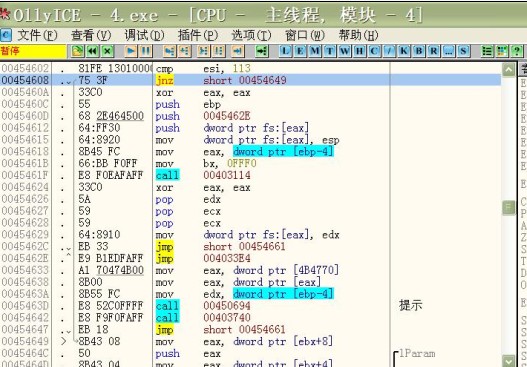Image resolution: width=527 pixels, height=367 pixels.
Task: Run the program with the play icon
Action: tap(131, 51)
